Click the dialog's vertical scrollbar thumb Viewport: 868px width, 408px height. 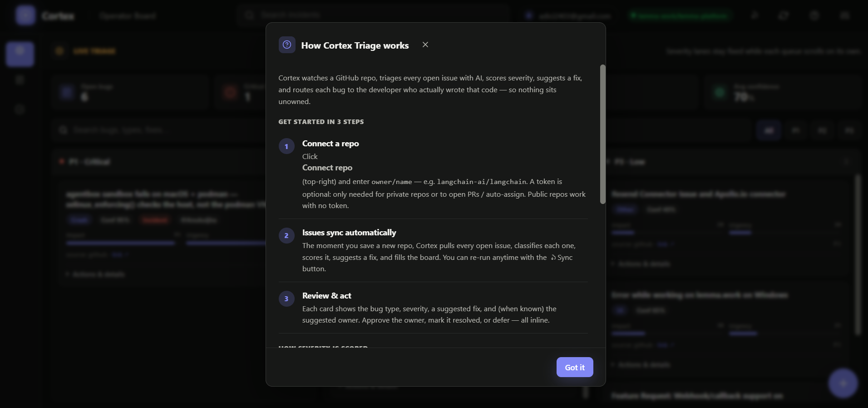603,134
